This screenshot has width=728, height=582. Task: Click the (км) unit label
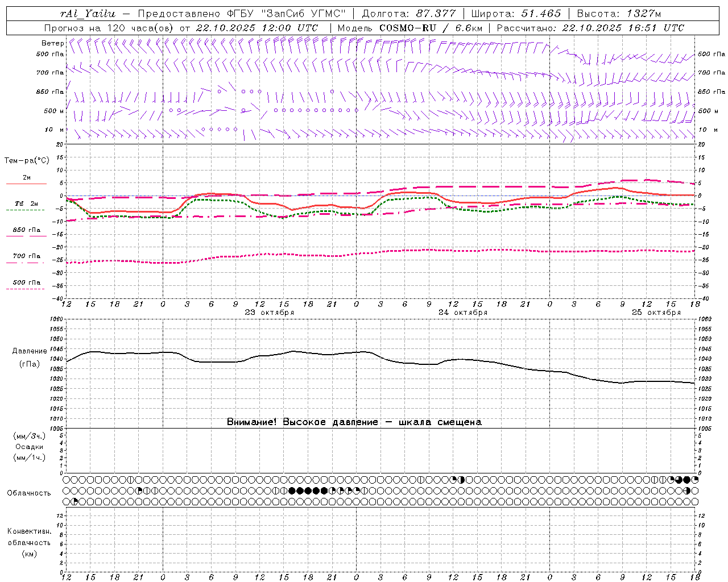coord(29,554)
